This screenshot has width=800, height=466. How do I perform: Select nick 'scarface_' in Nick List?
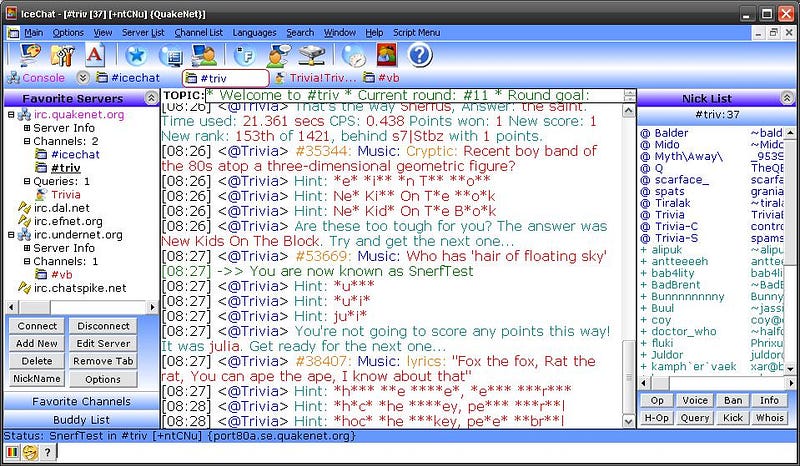tap(682, 180)
